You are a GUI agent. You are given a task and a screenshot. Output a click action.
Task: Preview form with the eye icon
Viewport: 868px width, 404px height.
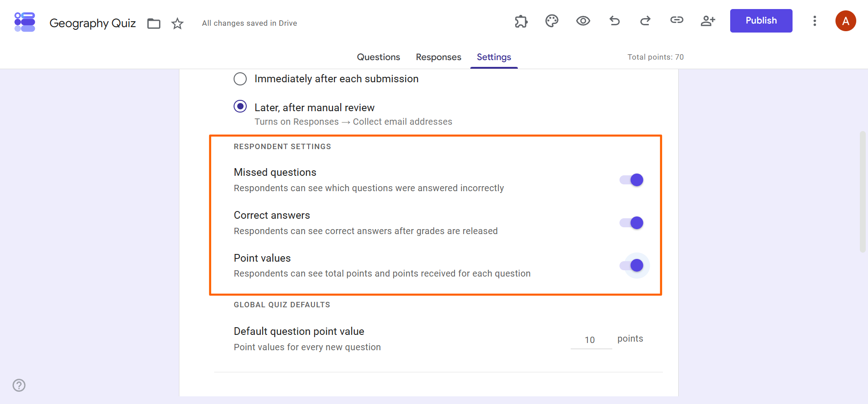tap(583, 21)
